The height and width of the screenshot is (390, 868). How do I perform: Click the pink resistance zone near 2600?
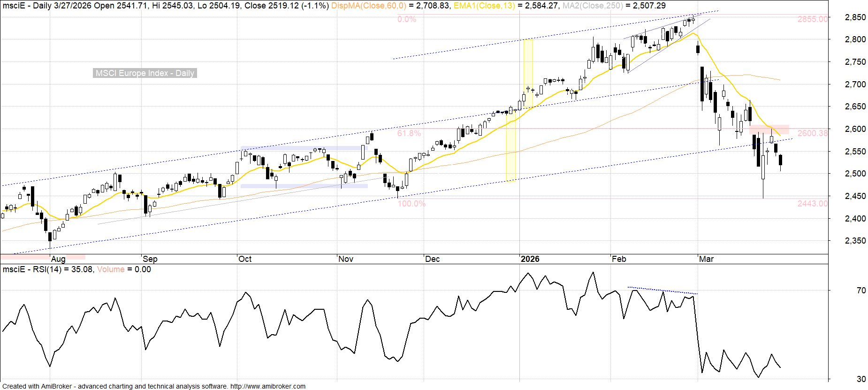coord(769,129)
